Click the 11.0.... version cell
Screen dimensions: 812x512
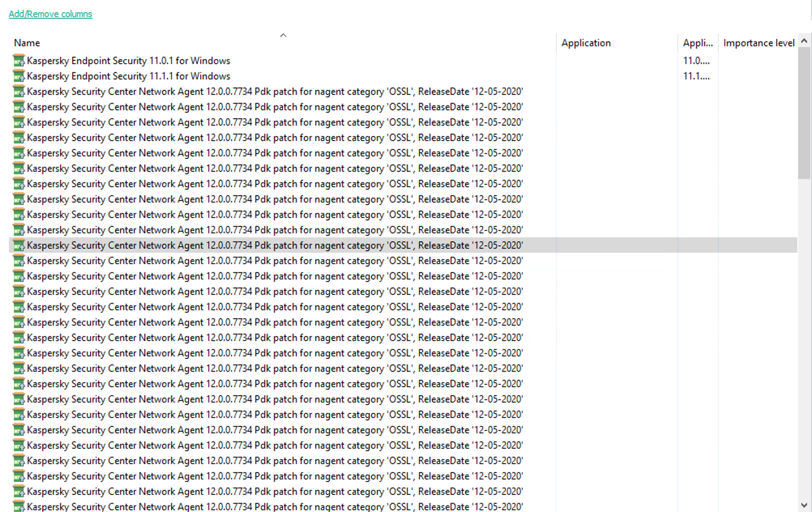click(x=696, y=61)
